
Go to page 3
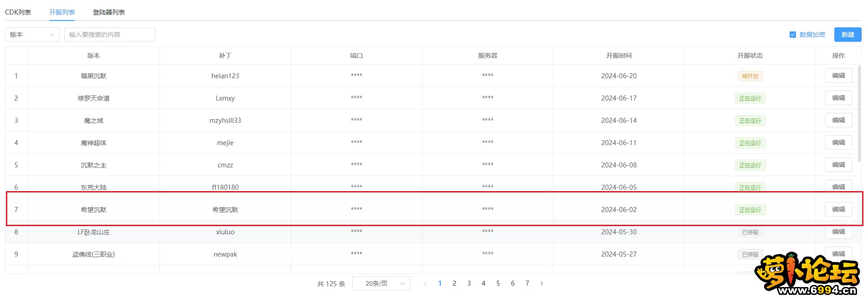tap(469, 283)
